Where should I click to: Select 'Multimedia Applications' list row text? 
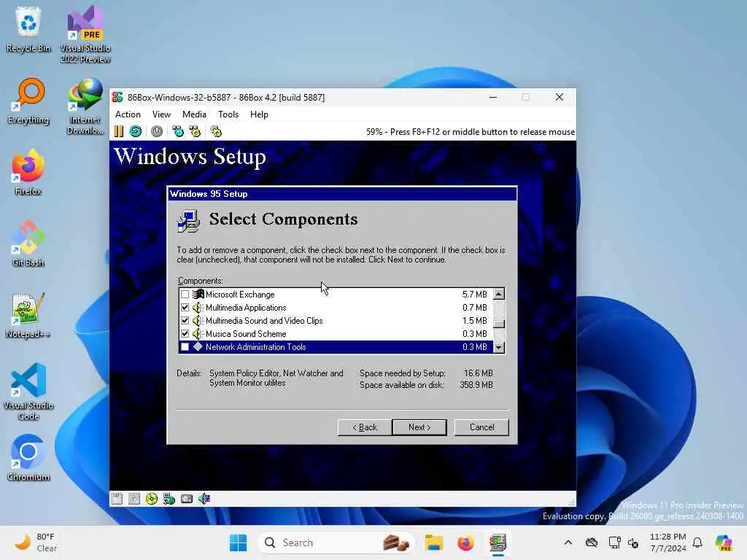click(246, 308)
